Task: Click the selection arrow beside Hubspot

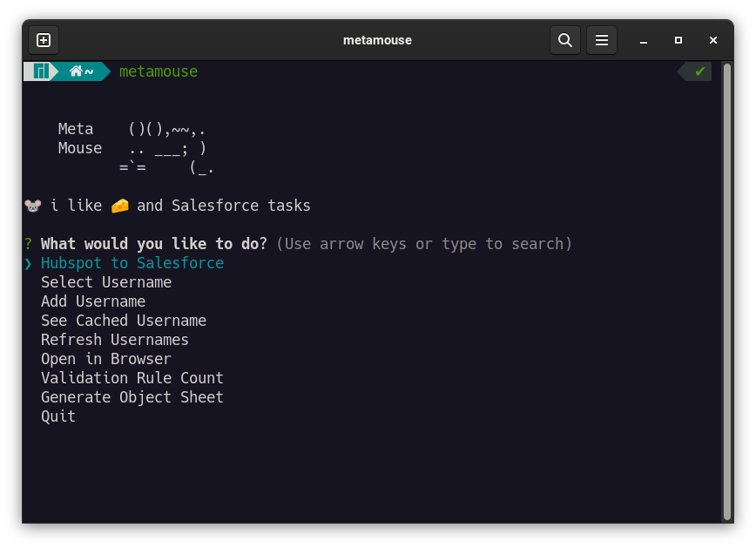Action: 29,263
